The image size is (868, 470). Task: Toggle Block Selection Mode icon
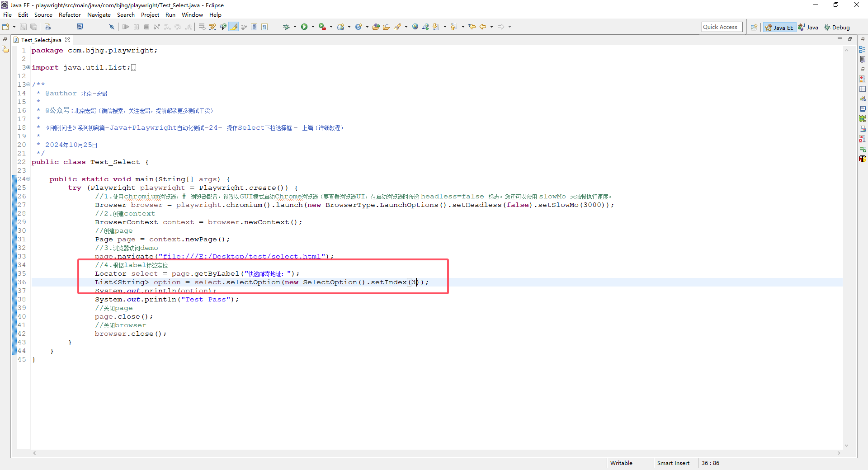[254, 27]
